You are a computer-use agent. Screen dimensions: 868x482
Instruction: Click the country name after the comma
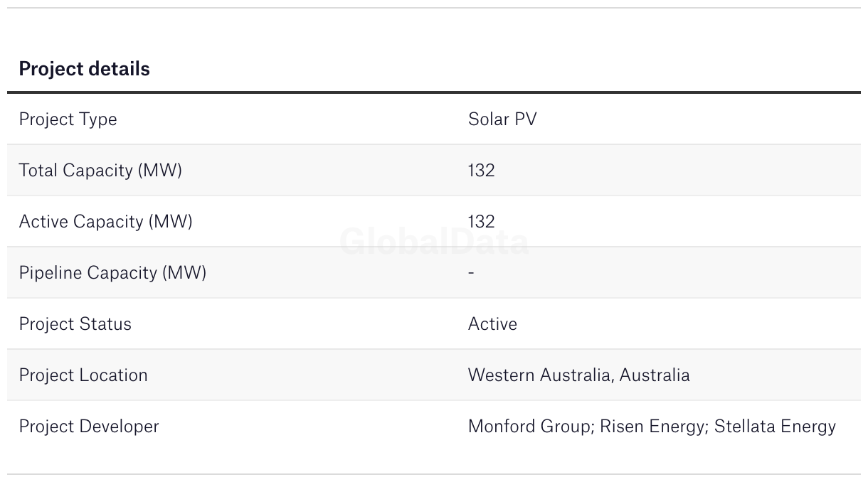point(655,375)
